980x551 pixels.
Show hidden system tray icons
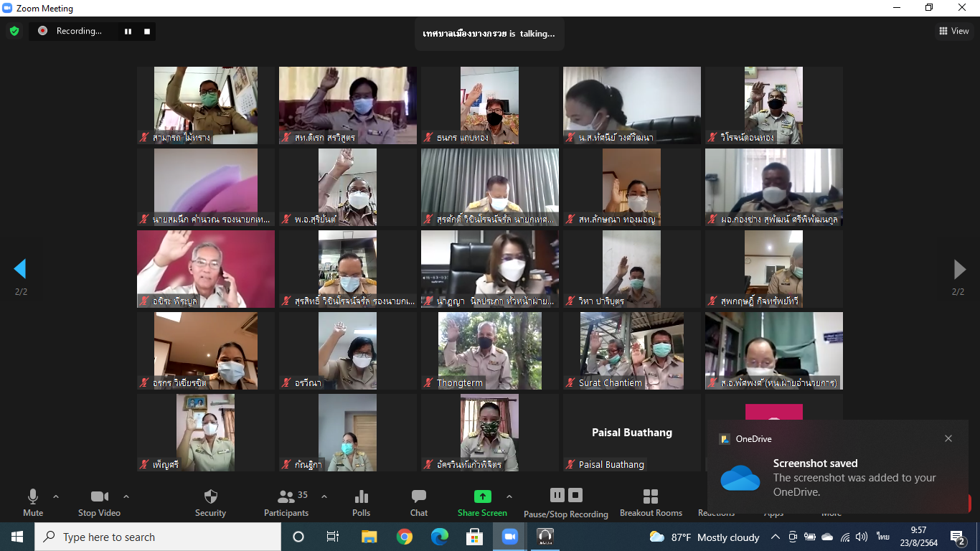[776, 537]
